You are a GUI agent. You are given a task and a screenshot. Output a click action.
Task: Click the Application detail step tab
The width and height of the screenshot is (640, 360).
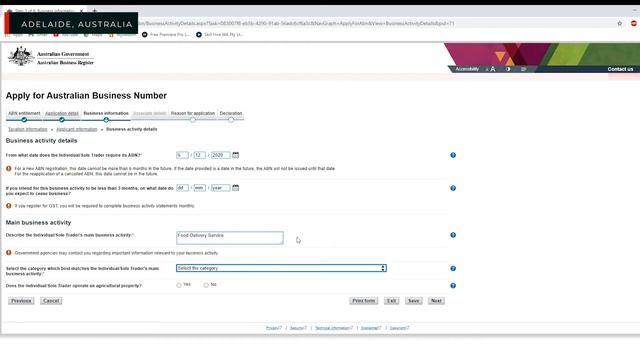[x=62, y=113]
